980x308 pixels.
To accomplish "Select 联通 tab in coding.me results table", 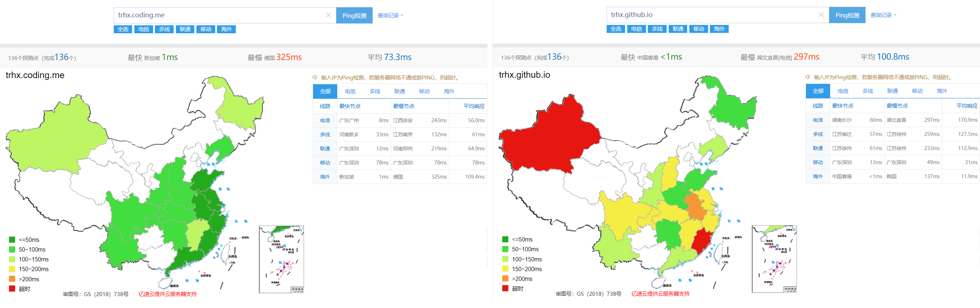I will pyautogui.click(x=399, y=92).
